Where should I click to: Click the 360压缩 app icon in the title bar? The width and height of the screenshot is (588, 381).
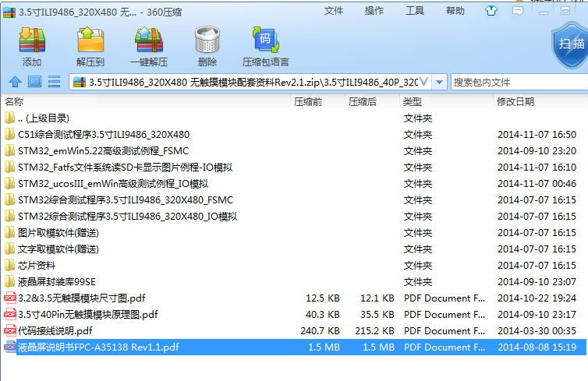[9, 12]
